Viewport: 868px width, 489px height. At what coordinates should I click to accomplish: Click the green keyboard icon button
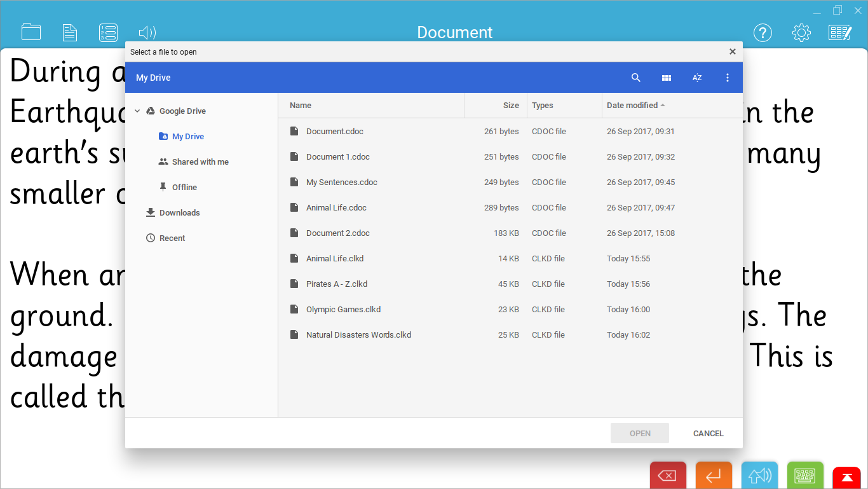click(x=804, y=476)
